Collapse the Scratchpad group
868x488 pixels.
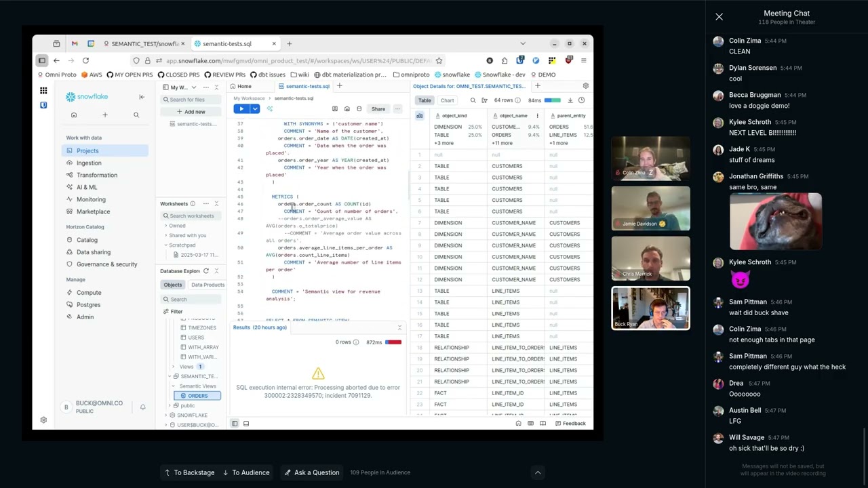165,245
